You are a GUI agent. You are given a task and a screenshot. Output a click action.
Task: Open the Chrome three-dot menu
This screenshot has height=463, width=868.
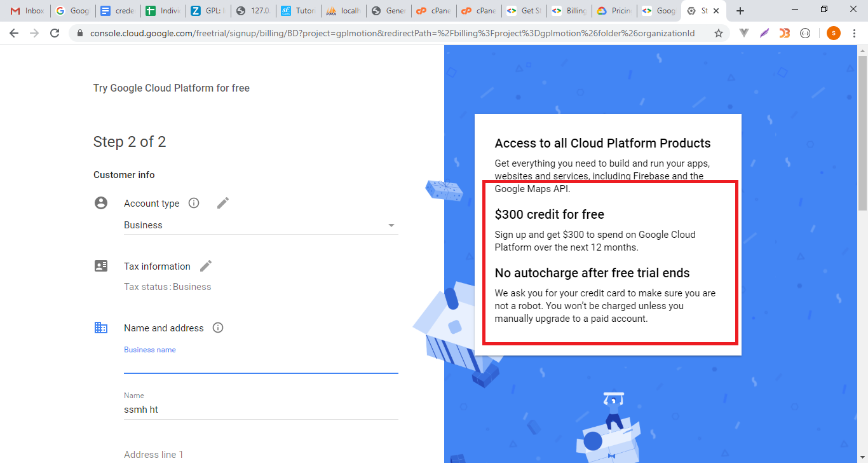855,33
